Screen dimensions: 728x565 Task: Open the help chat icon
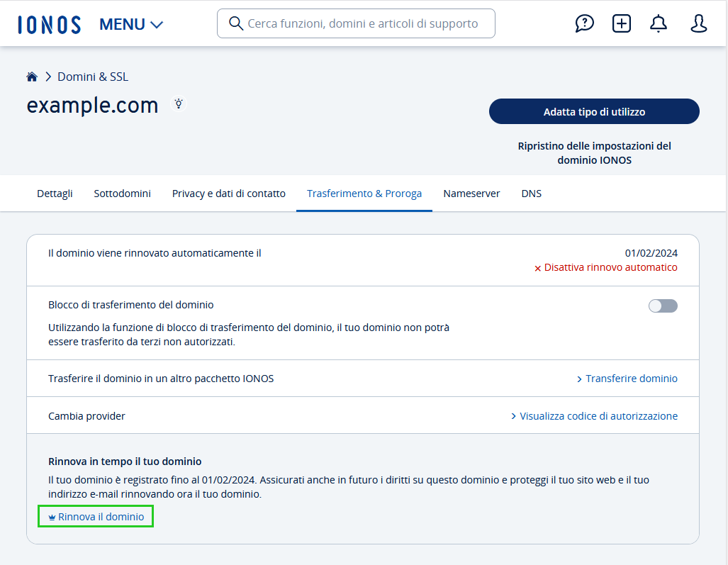[x=584, y=23]
